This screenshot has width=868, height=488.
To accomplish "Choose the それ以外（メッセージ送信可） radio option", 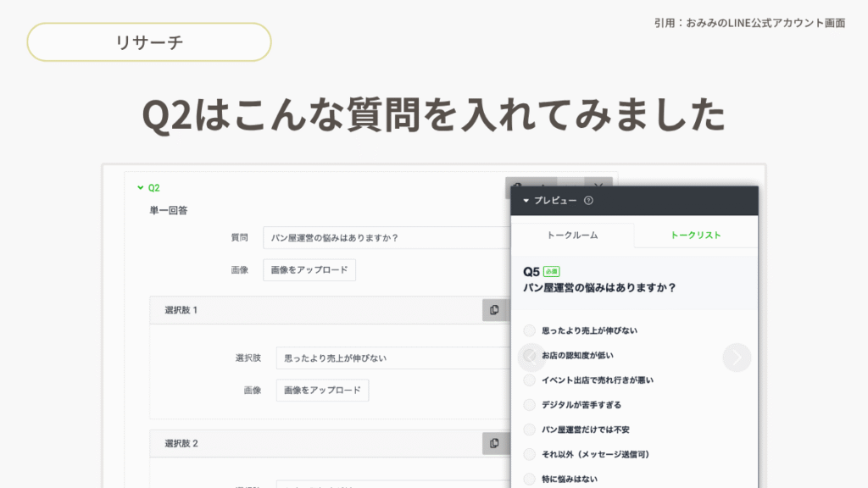I will coord(530,454).
